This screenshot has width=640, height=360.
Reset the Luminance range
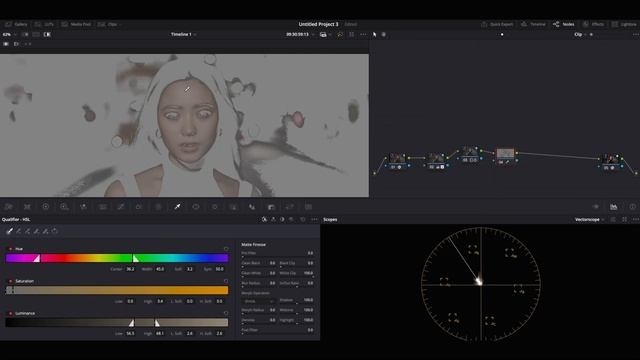[226, 313]
